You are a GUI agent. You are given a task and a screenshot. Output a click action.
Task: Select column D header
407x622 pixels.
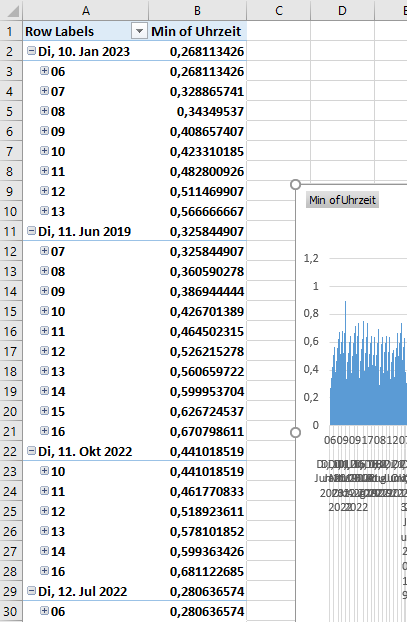point(342,10)
